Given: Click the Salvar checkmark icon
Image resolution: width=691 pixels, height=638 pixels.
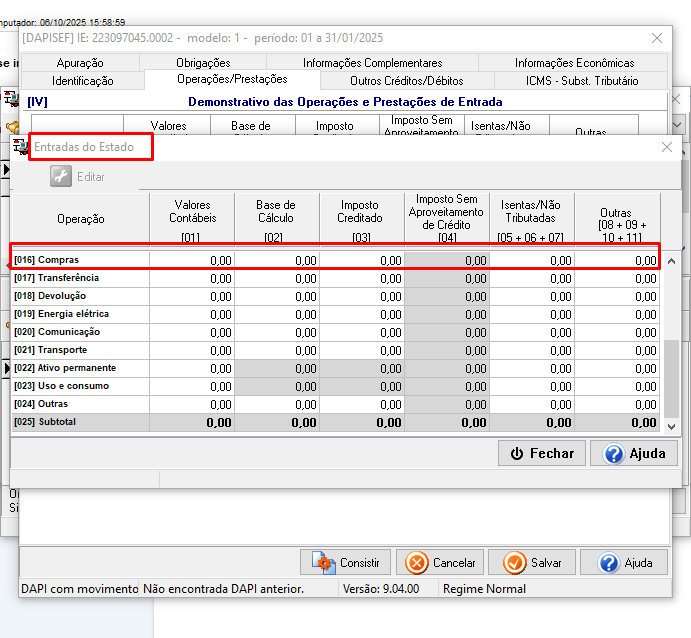Looking at the screenshot, I should [x=514, y=563].
